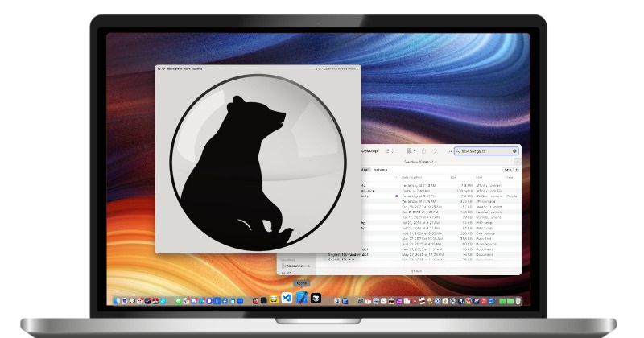Select the Network search scope
The height and width of the screenshot is (338, 644).
coord(380,170)
